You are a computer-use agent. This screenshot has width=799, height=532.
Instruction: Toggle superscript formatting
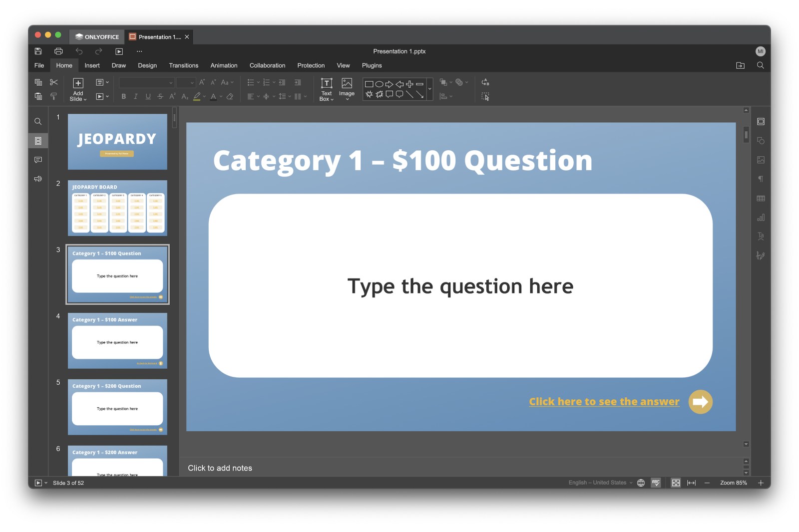(172, 96)
